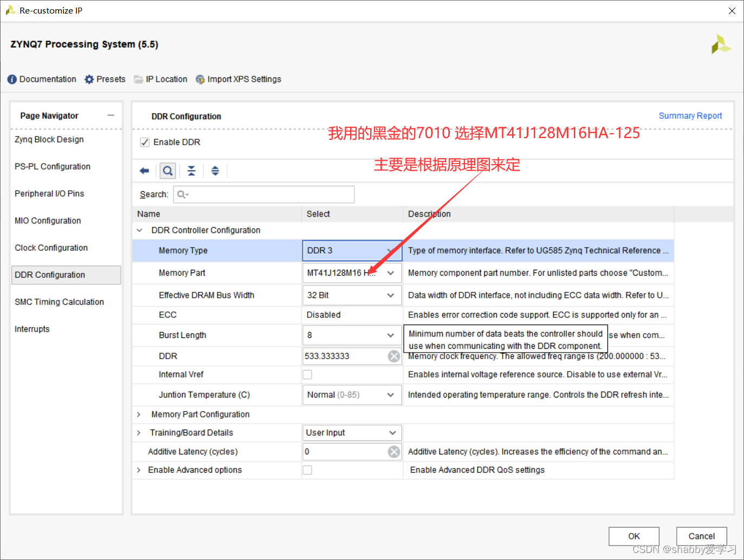Click the search field magnifier icon
The image size is (744, 560).
[x=183, y=194]
